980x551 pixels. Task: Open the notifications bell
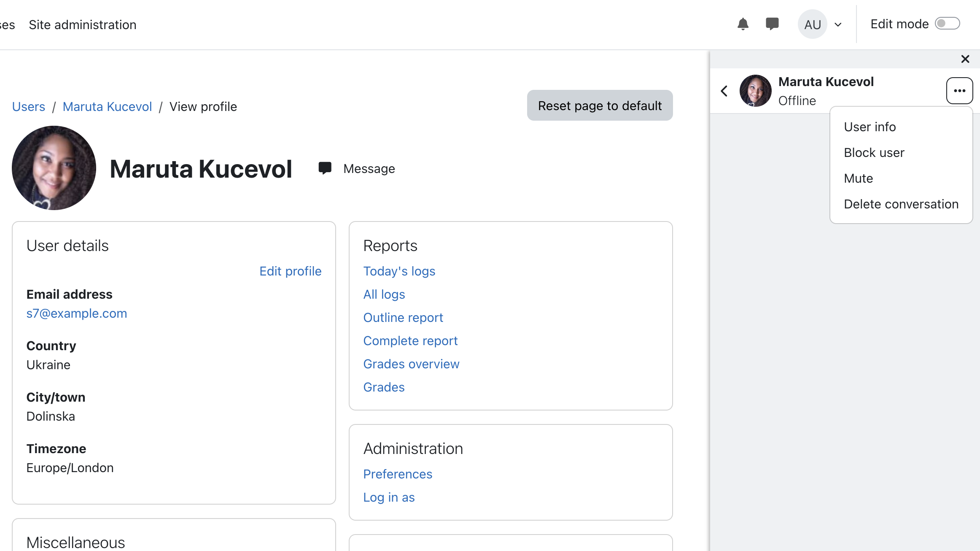coord(743,24)
